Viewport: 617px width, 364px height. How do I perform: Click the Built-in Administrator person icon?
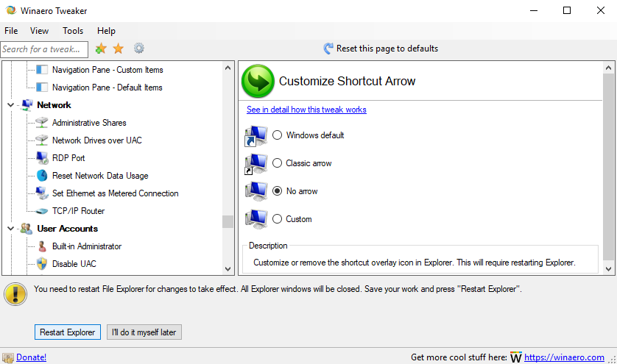[42, 246]
